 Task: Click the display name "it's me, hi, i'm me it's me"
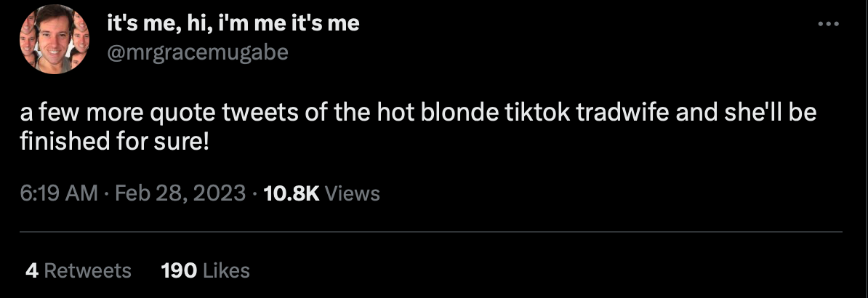coord(233,23)
